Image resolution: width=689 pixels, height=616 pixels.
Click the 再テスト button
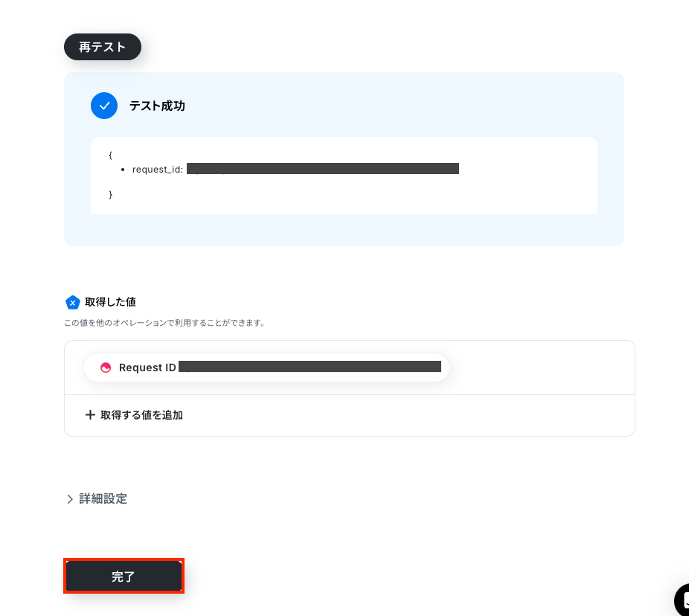click(103, 47)
